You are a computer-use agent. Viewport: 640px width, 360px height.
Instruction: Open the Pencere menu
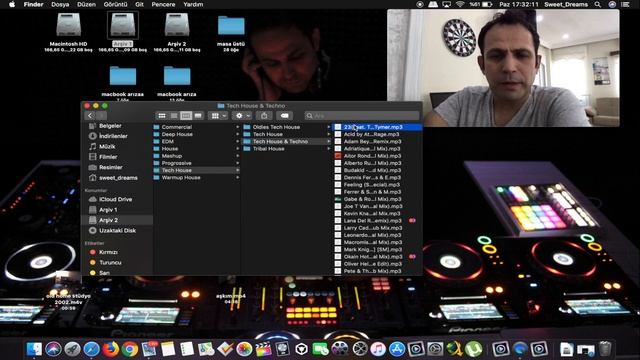click(x=163, y=4)
